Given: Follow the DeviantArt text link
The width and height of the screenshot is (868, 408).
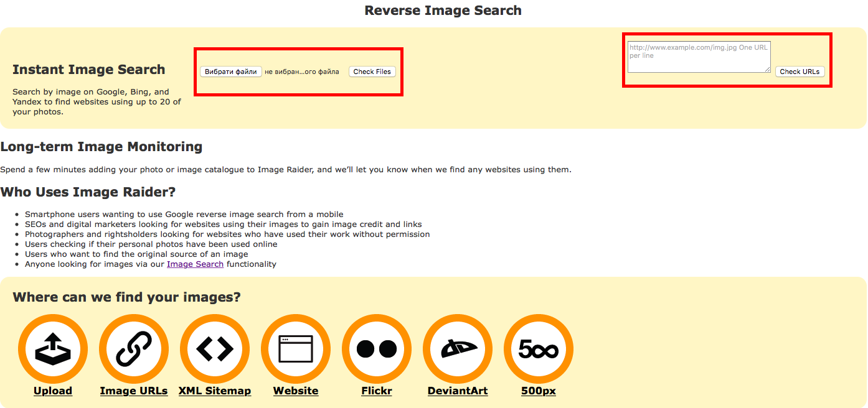Looking at the screenshot, I should pyautogui.click(x=458, y=391).
